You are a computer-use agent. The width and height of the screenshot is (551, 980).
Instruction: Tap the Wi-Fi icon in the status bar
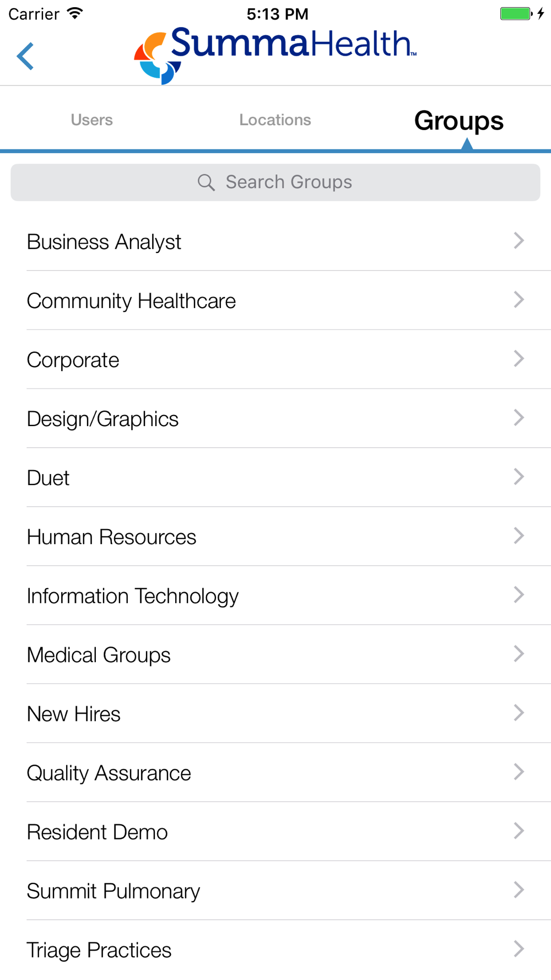[x=75, y=13]
